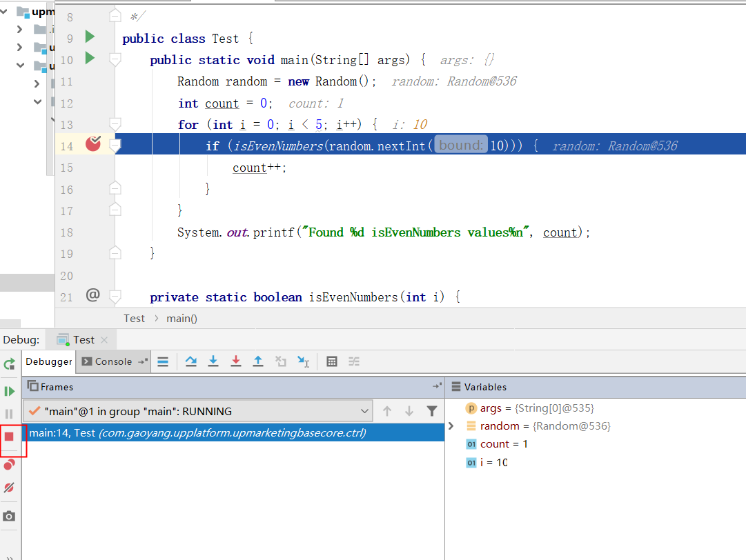746x560 pixels.
Task: Take a thread dump with camera icon
Action: (x=9, y=517)
